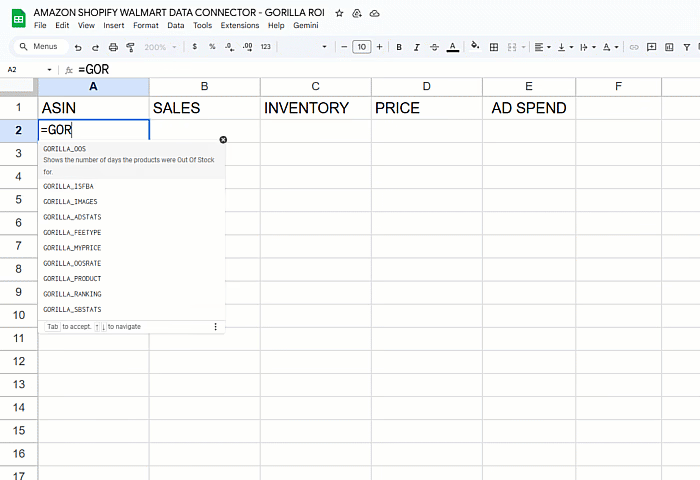Image resolution: width=700 pixels, height=480 pixels.
Task: Open the vertical align dropdown
Action: pyautogui.click(x=565, y=47)
